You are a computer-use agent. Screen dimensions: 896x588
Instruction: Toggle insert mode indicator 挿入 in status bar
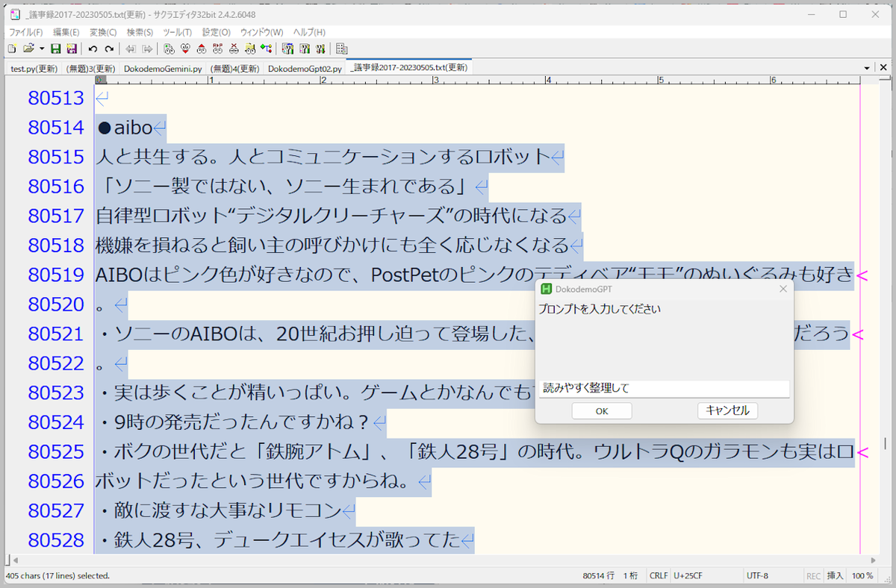836,576
